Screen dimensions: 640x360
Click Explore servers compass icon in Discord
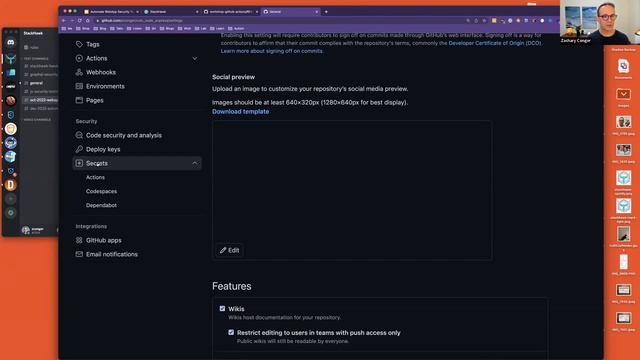11,213
